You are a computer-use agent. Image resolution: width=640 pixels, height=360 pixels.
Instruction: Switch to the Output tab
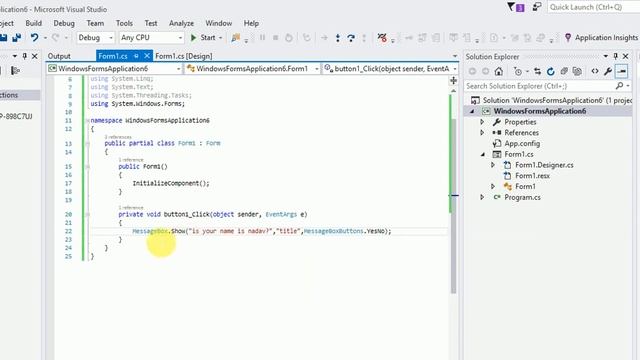click(59, 56)
